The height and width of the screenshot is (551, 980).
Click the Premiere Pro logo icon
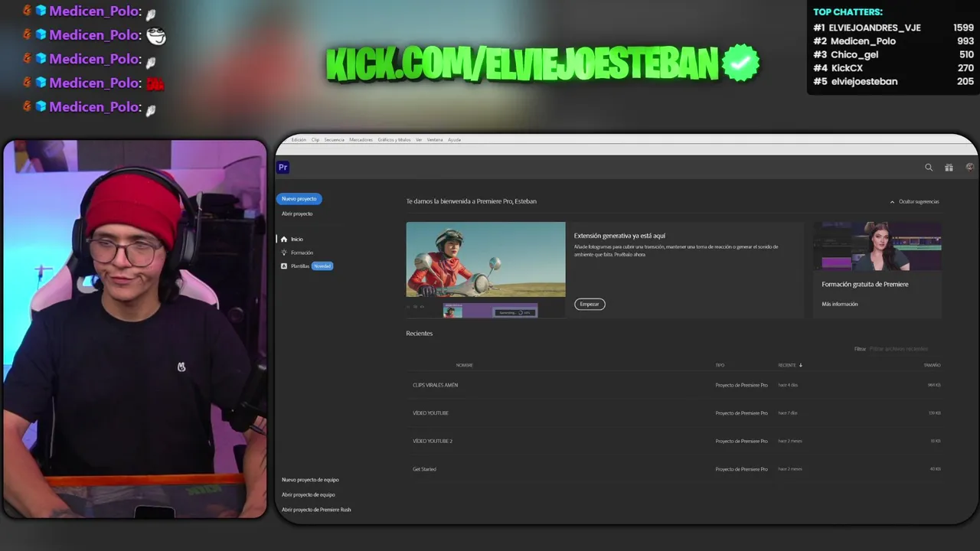[283, 168]
